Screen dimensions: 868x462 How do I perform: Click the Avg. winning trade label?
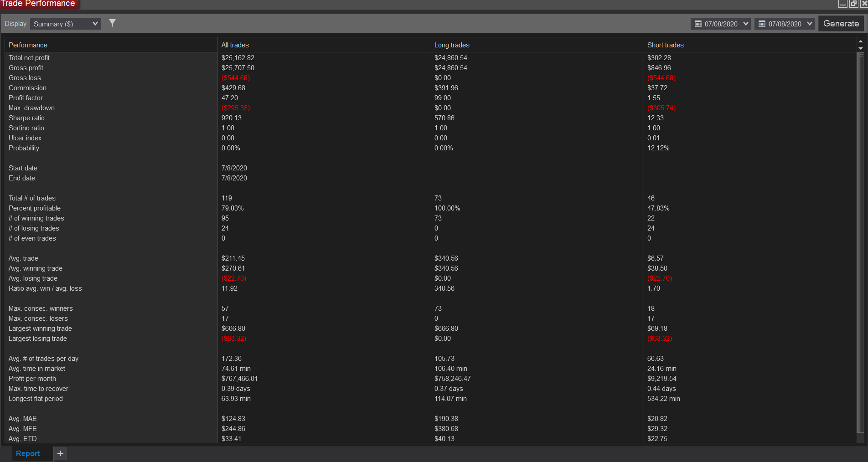coord(36,268)
